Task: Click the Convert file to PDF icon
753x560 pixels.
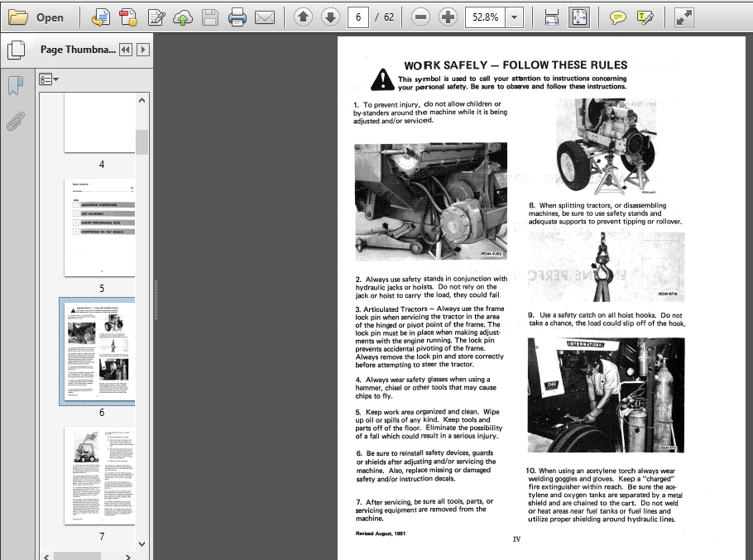Action: point(100,17)
